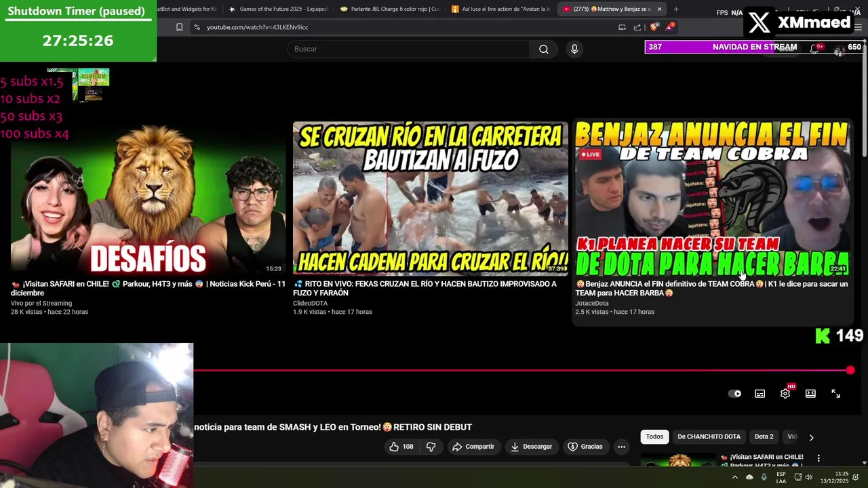This screenshot has width=868, height=488.
Task: Click the share page icon in address bar
Action: (637, 27)
